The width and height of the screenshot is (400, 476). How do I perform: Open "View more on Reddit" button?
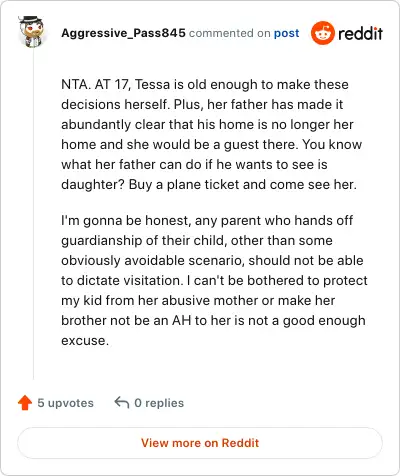click(x=200, y=443)
